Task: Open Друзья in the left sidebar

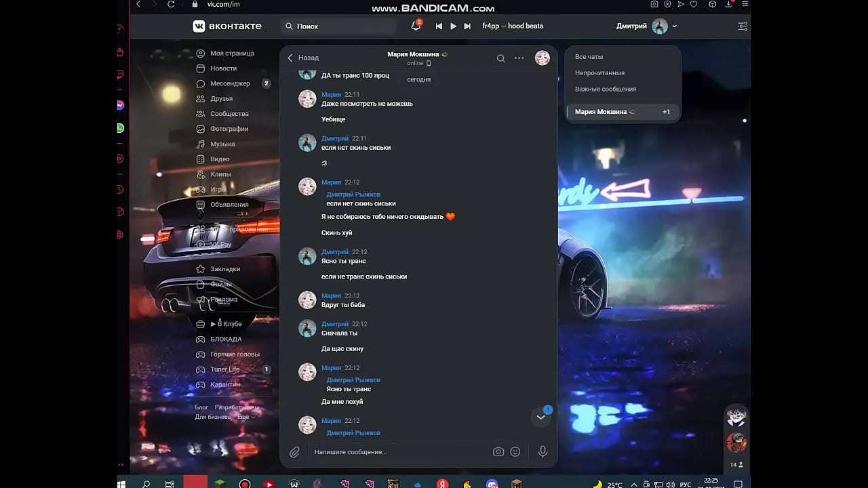Action: point(221,99)
